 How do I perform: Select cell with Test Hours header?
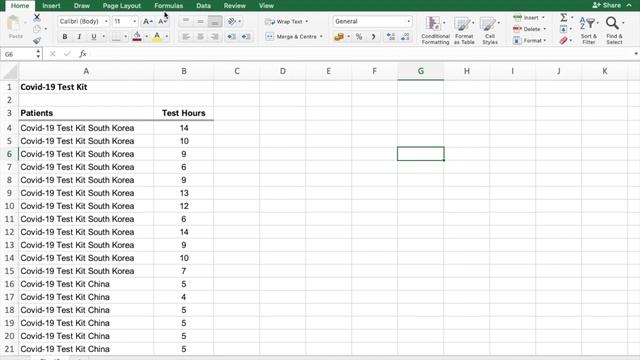tap(184, 113)
